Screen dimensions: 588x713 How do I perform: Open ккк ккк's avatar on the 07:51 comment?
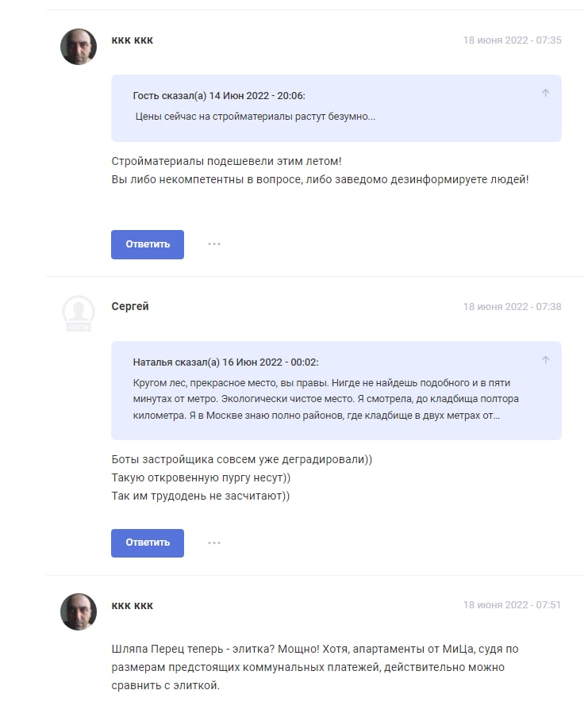[x=79, y=611]
